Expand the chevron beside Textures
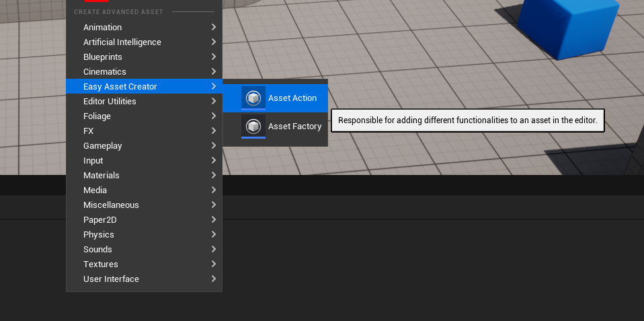This screenshot has width=644, height=321. coord(214,264)
